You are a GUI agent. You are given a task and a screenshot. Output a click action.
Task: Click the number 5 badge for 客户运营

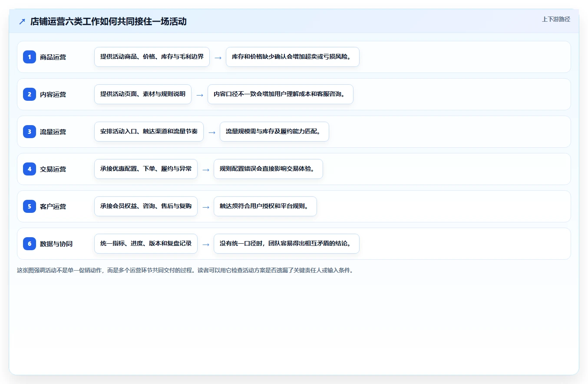[30, 206]
